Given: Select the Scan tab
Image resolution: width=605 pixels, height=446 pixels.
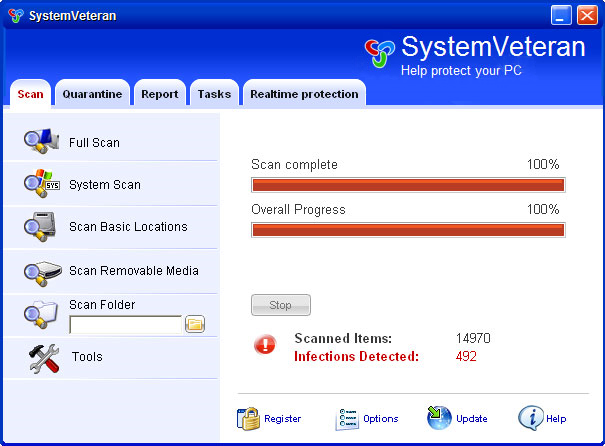Looking at the screenshot, I should pos(30,93).
